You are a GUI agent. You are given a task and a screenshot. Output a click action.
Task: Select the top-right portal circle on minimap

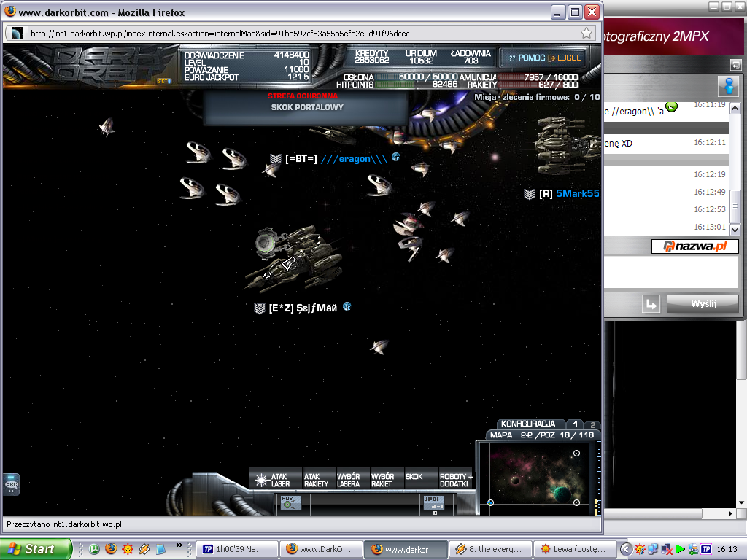[576, 454]
